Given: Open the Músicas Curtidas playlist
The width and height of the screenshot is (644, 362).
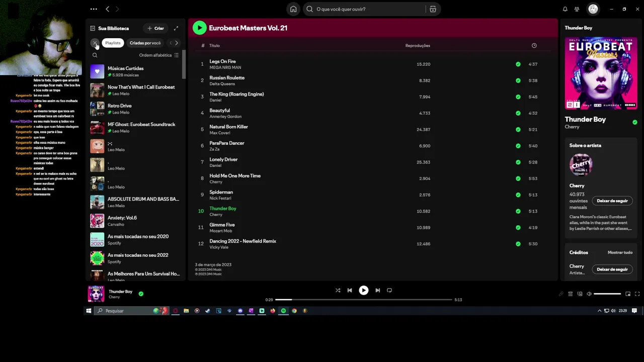Looking at the screenshot, I should pyautogui.click(x=135, y=71).
